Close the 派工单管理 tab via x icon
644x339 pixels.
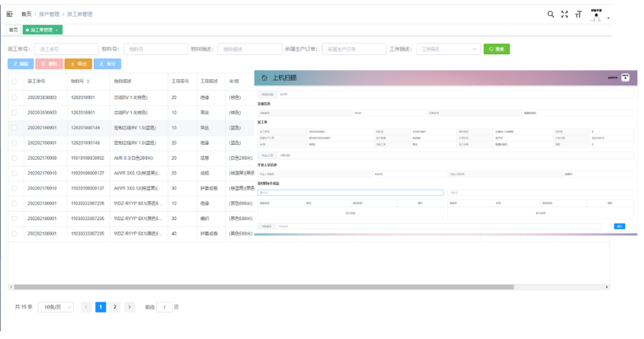[x=56, y=30]
